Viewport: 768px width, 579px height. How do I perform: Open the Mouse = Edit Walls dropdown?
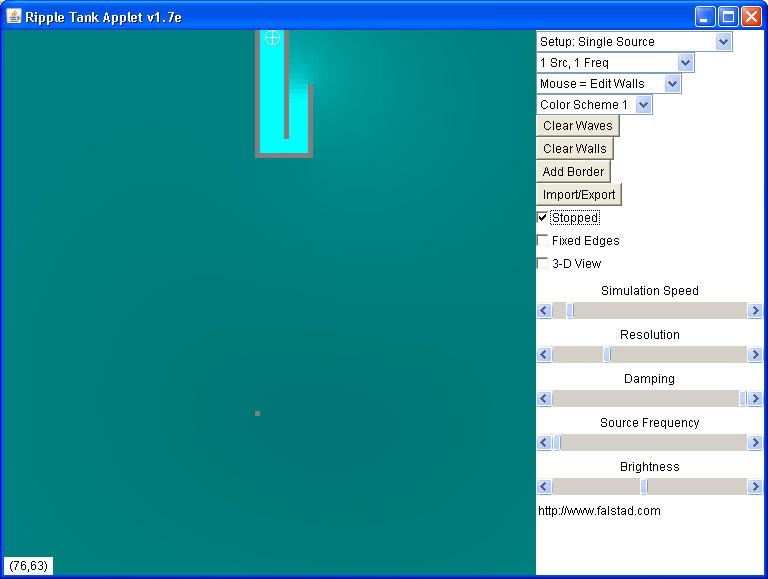(609, 84)
